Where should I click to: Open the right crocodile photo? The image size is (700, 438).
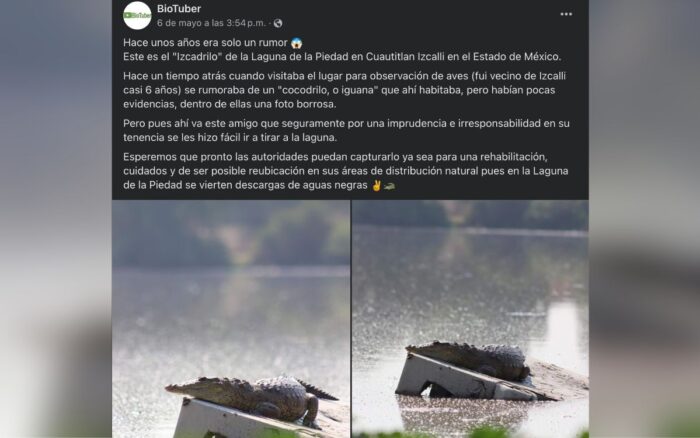[x=470, y=319]
